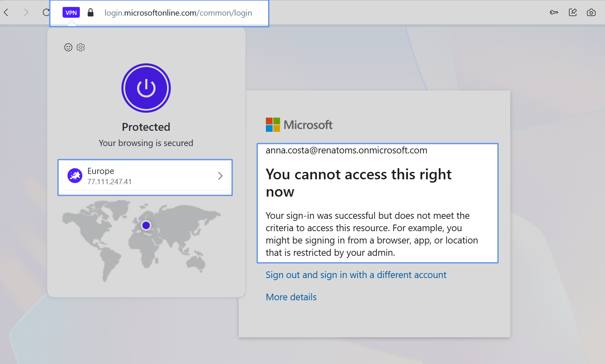Reload the page with the refresh icon
605x364 pixels.
click(x=46, y=12)
